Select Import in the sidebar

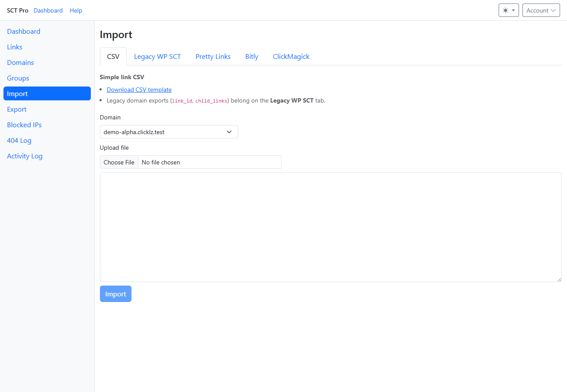click(x=47, y=93)
